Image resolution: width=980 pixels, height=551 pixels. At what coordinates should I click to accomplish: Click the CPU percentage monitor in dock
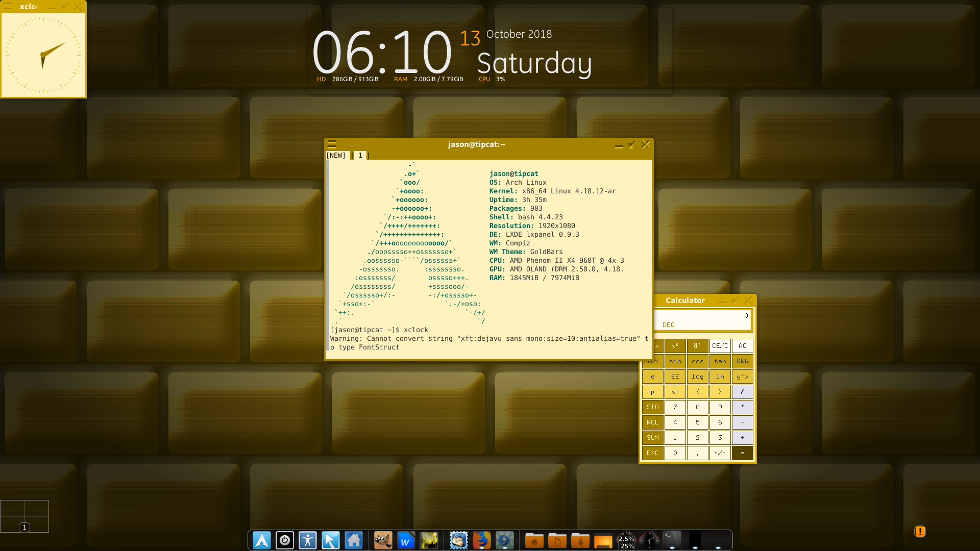point(626,541)
